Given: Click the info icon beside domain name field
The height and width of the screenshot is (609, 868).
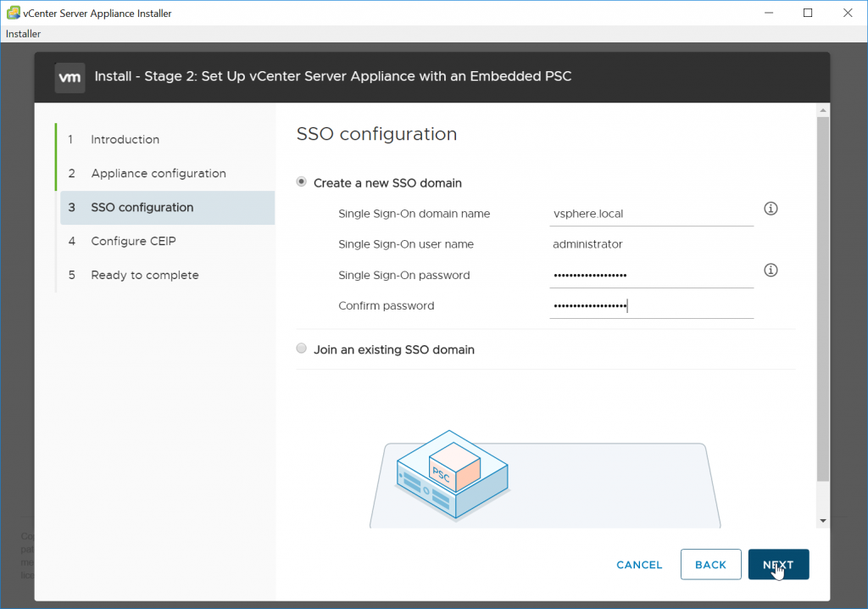Looking at the screenshot, I should pyautogui.click(x=771, y=209).
